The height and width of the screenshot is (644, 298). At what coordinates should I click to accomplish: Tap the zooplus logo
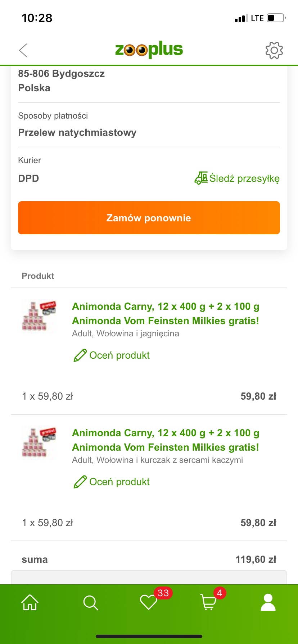(x=149, y=50)
